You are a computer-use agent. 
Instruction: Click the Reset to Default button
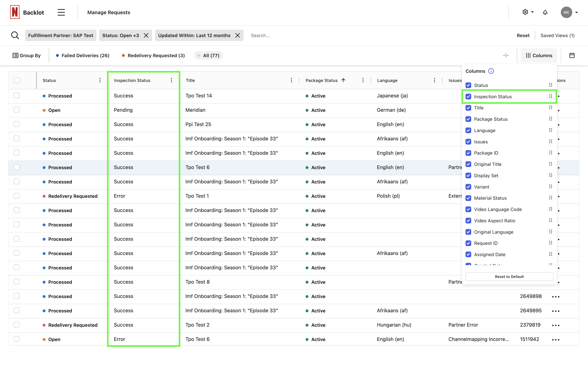509,276
